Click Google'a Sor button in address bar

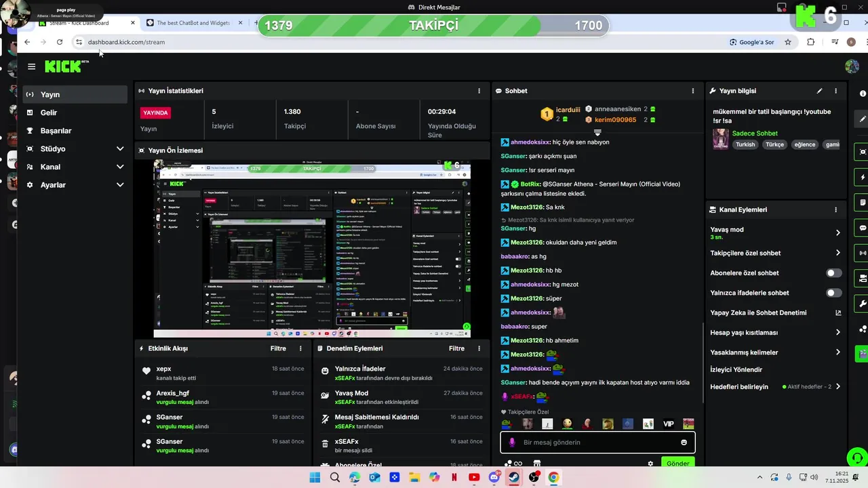point(752,42)
